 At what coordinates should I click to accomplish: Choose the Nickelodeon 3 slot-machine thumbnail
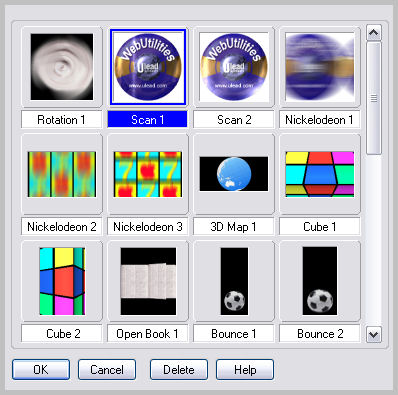148,174
